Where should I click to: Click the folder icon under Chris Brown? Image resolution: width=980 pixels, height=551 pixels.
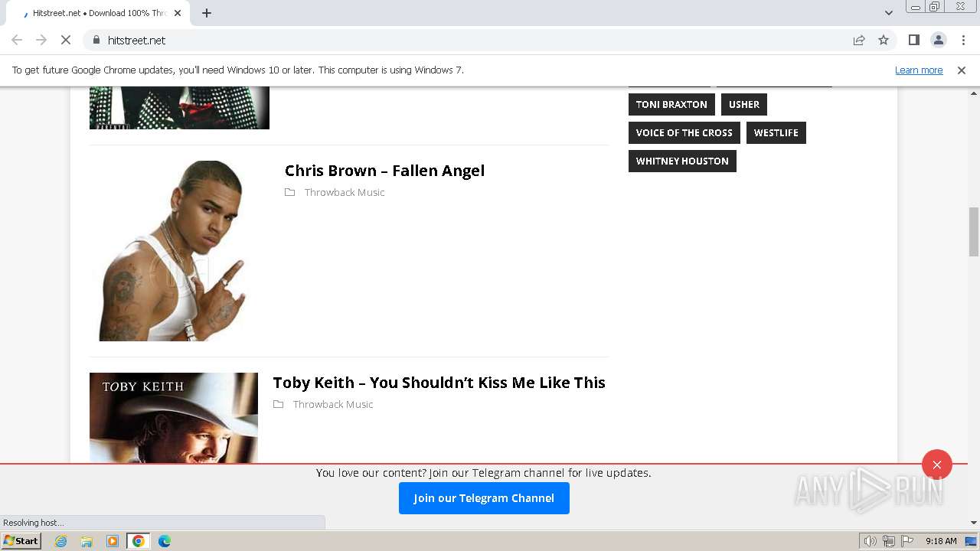tap(290, 192)
